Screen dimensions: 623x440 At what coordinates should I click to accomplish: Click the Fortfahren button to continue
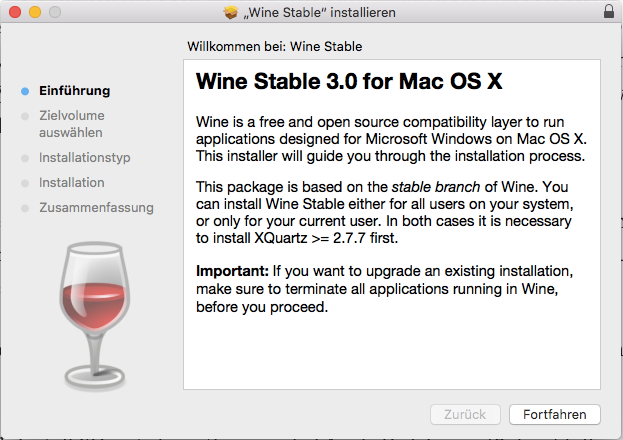click(x=555, y=415)
